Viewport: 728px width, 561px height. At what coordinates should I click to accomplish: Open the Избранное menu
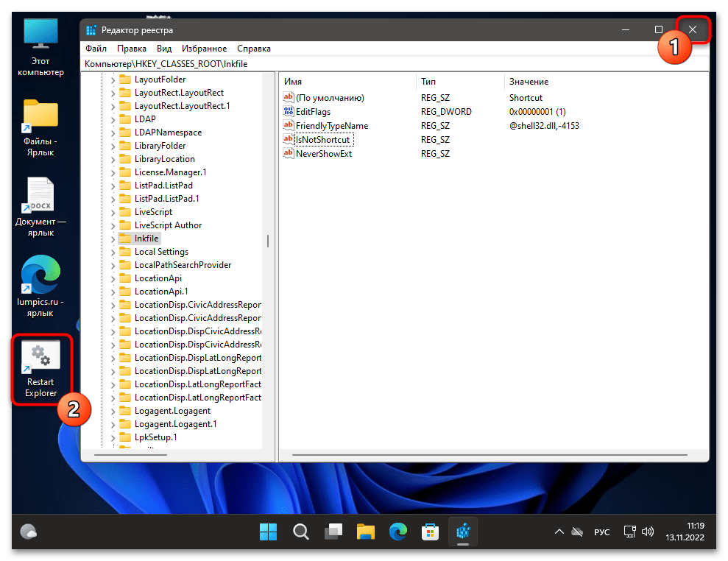point(205,49)
